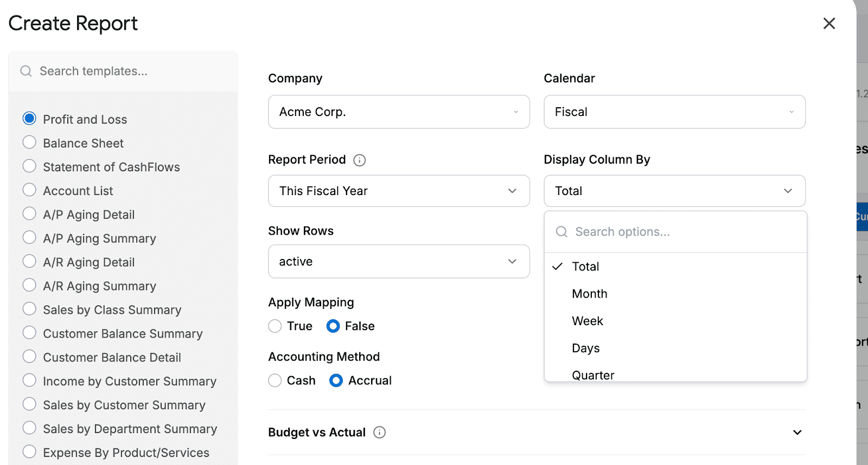
Task: Select Statement of CashFlows report
Action: tap(29, 166)
